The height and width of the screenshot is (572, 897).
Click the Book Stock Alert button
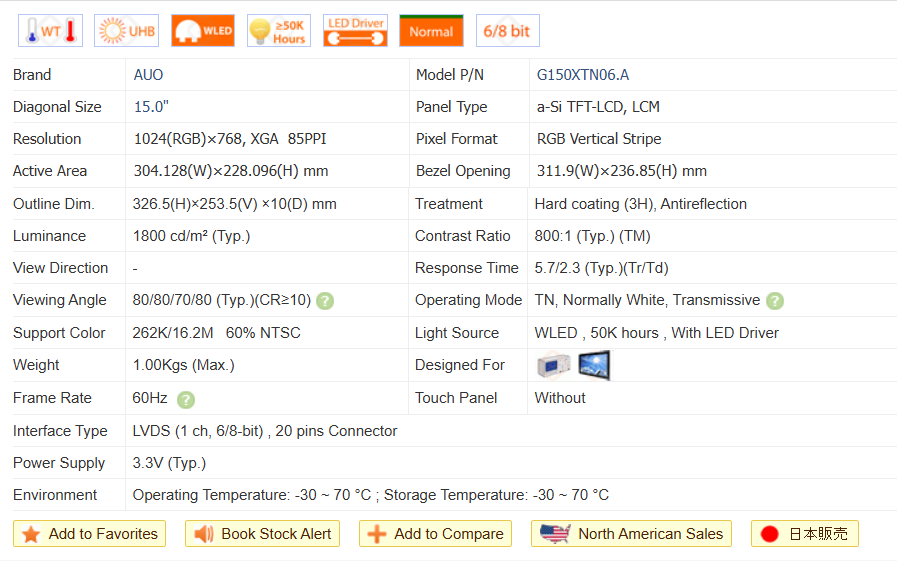tap(263, 534)
